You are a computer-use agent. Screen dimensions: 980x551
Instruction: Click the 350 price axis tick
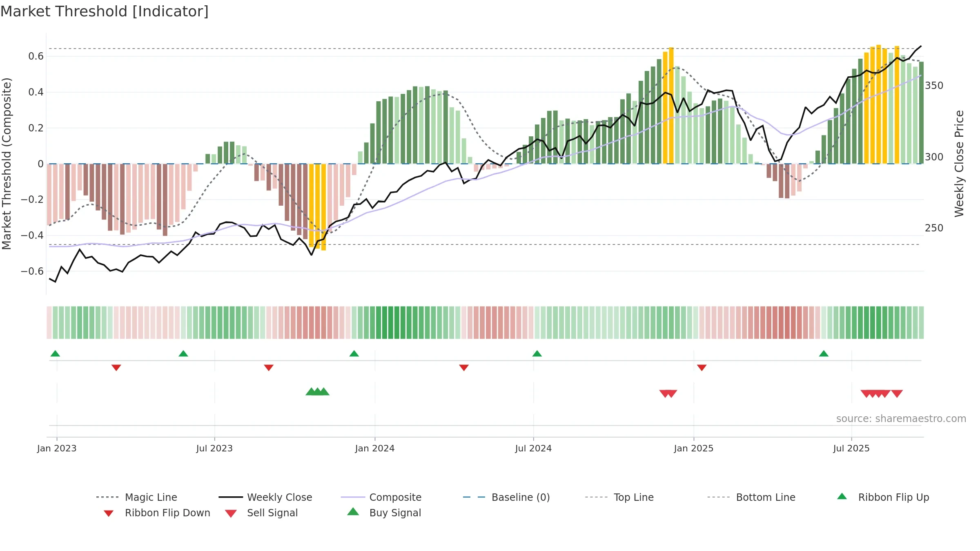click(934, 86)
